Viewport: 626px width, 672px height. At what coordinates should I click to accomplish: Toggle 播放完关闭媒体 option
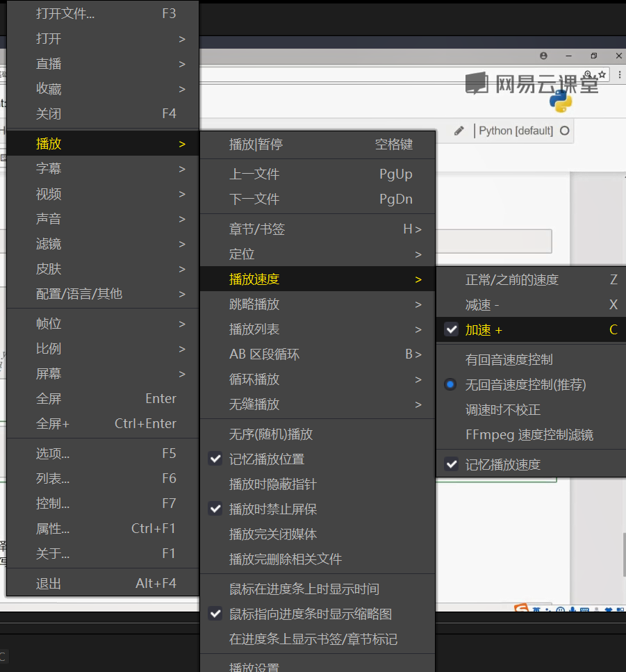318,534
